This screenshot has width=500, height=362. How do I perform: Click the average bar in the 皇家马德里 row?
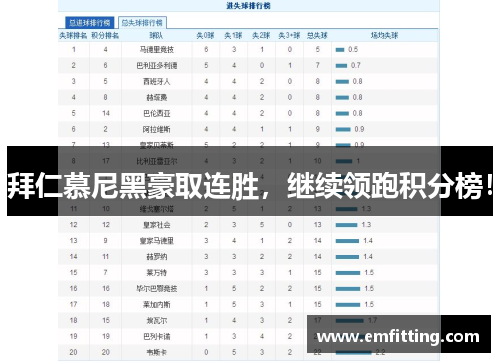point(347,241)
